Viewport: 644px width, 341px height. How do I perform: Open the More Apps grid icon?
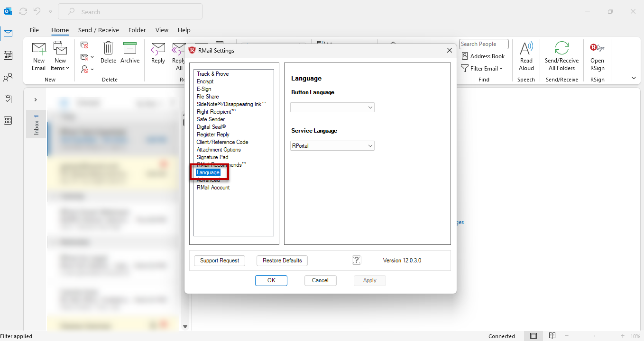point(8,120)
